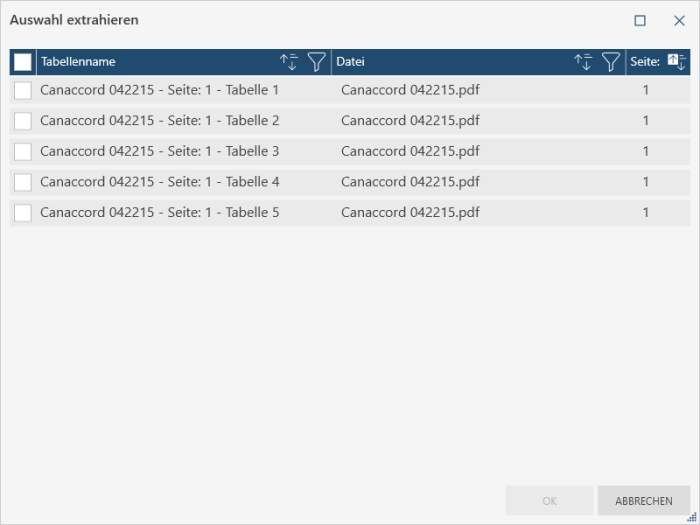Open the Datei column filter
Image resolution: width=700 pixels, height=525 pixels.
click(611, 62)
